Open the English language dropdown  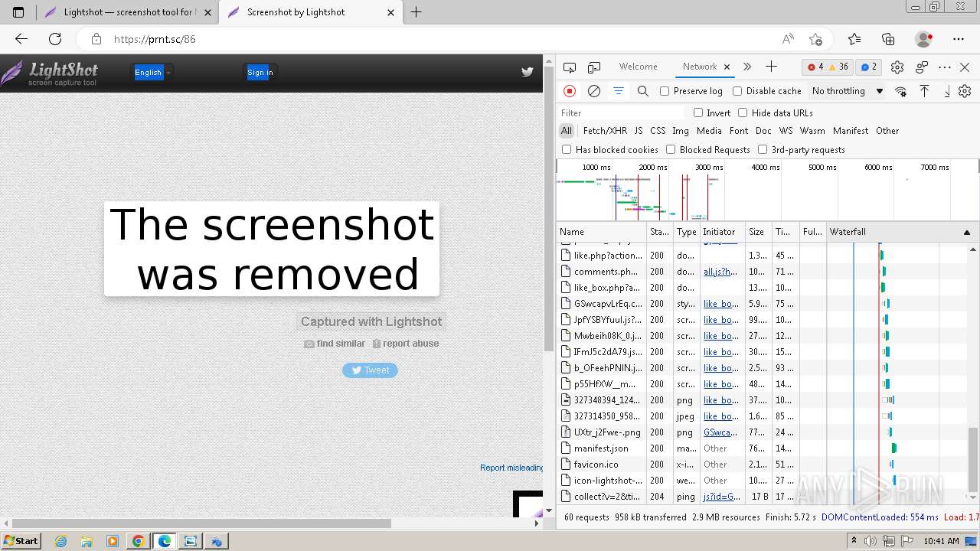[152, 72]
